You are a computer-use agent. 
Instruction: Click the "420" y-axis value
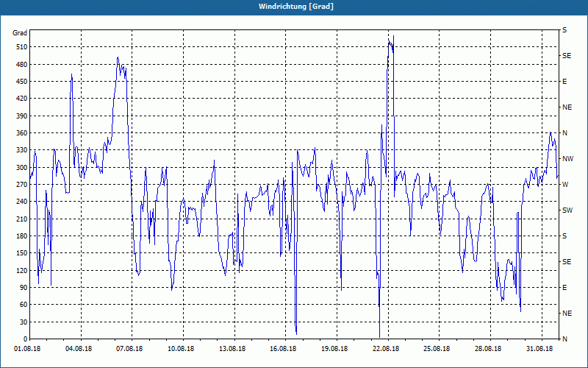(22, 99)
